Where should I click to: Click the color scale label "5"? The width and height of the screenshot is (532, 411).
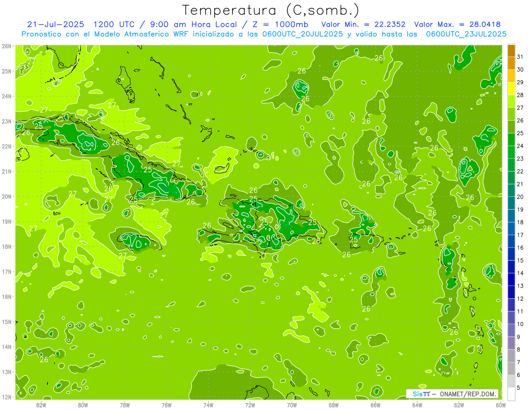[519, 388]
